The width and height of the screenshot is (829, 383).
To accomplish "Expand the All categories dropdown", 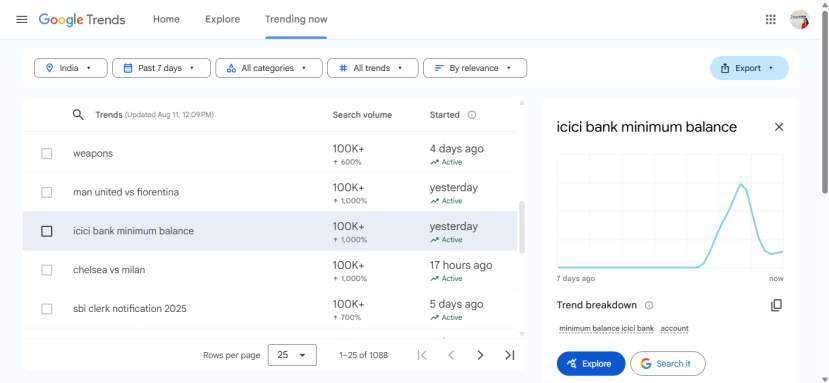I will coord(269,68).
